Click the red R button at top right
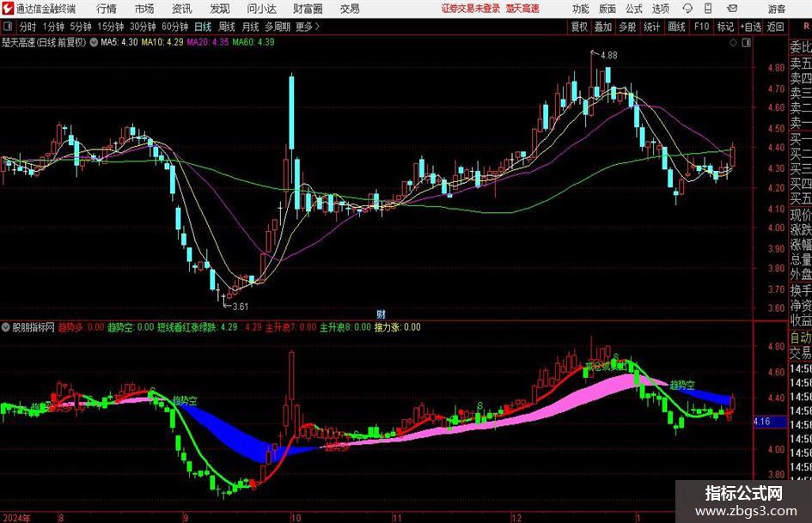812x523 pixels. (806, 27)
